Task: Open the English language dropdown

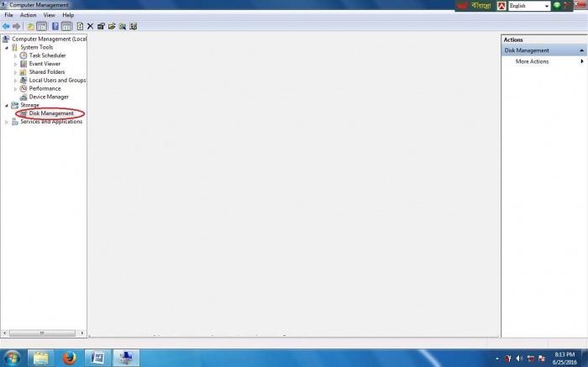Action: pyautogui.click(x=546, y=6)
